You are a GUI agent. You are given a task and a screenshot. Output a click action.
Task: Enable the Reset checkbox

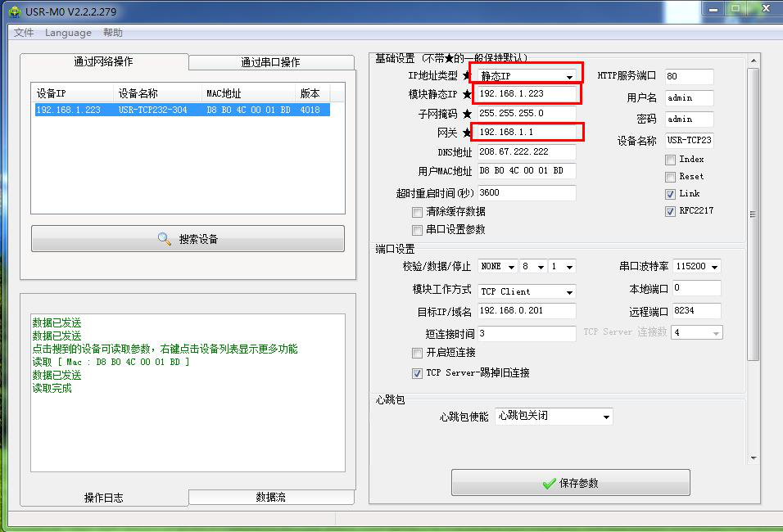pos(670,177)
